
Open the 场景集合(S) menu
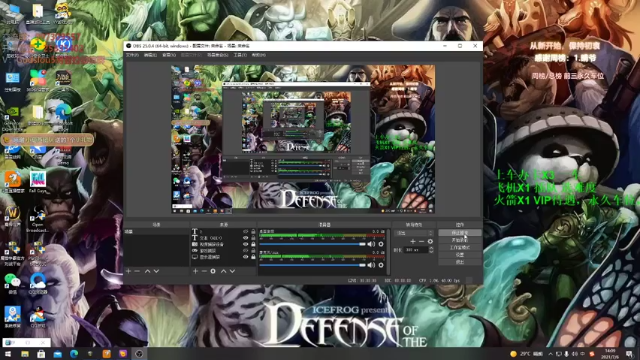point(217,55)
